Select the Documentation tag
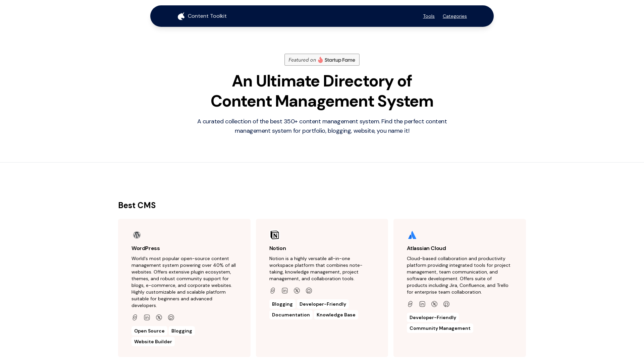This screenshot has width=644, height=362. [x=291, y=315]
